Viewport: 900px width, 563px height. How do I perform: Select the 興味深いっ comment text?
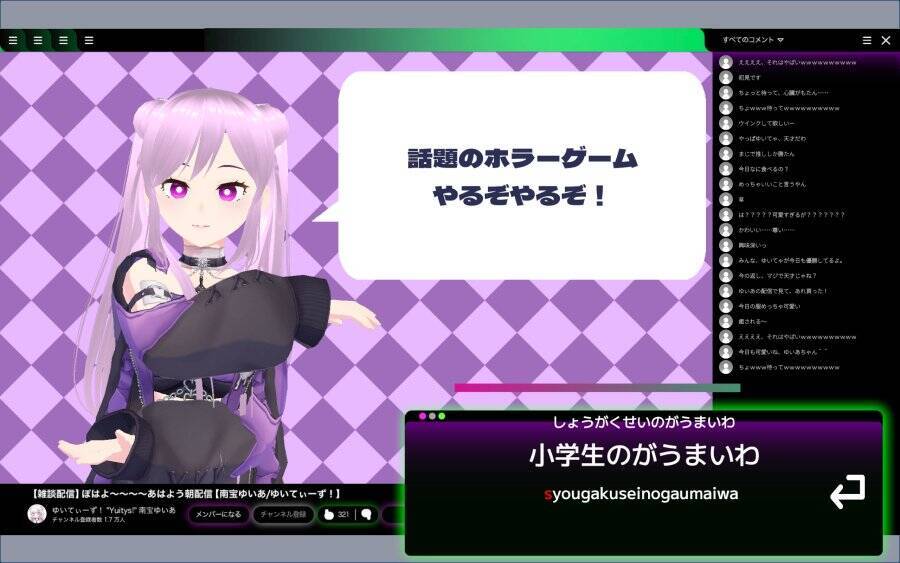[x=752, y=245]
